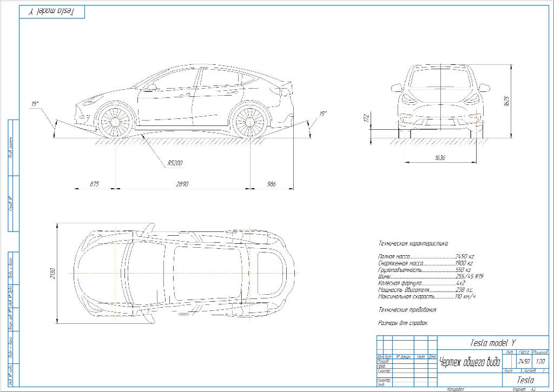554x392 pixels.
Task: Select the R5200 radius callout
Action: tap(175, 163)
